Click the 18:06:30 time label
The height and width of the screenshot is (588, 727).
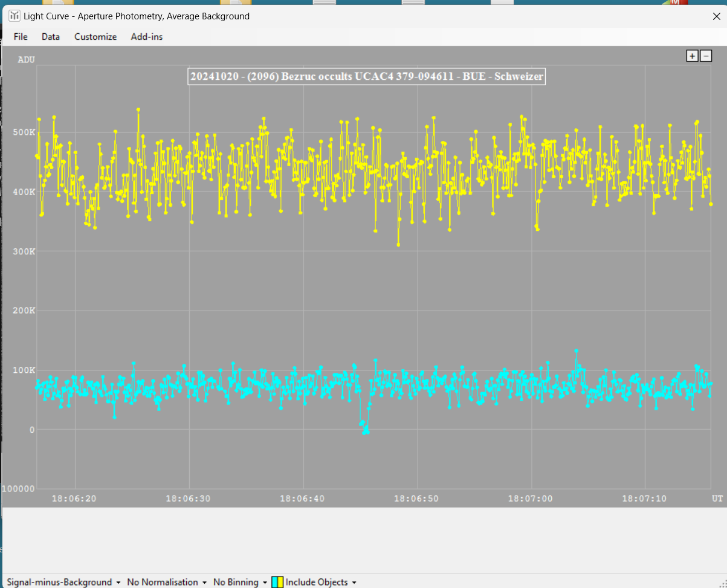(189, 499)
